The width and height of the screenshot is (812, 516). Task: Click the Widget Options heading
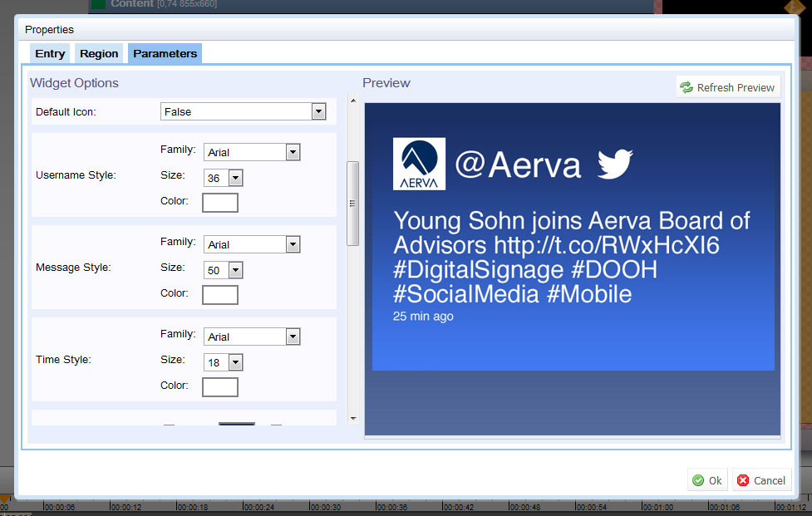(74, 83)
